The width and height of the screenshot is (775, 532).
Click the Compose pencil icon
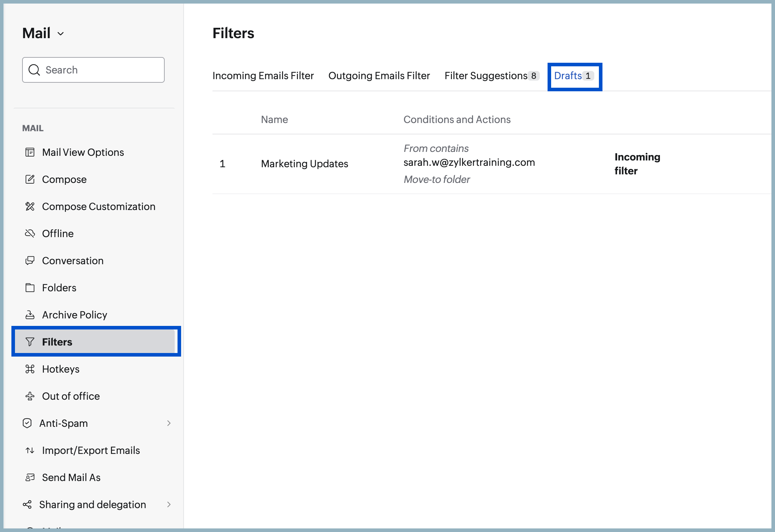30,179
